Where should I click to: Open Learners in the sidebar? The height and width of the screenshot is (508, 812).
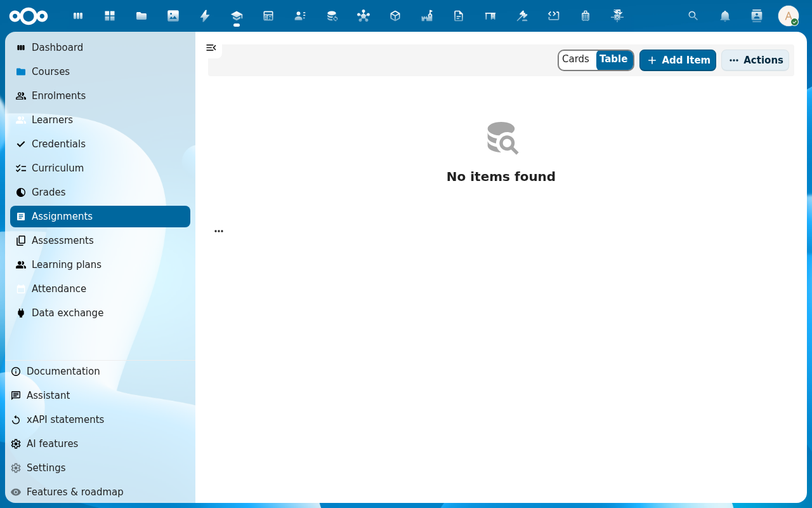(100, 120)
